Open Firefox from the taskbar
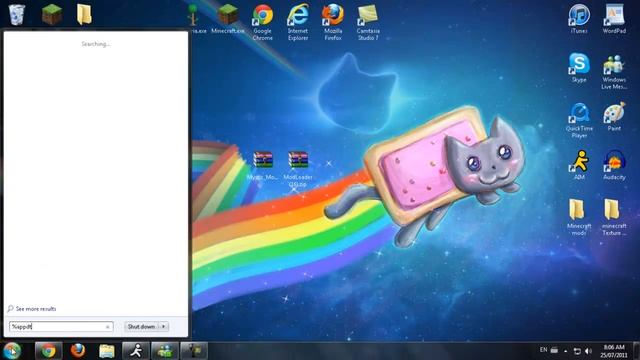The image size is (640, 360). point(78,351)
